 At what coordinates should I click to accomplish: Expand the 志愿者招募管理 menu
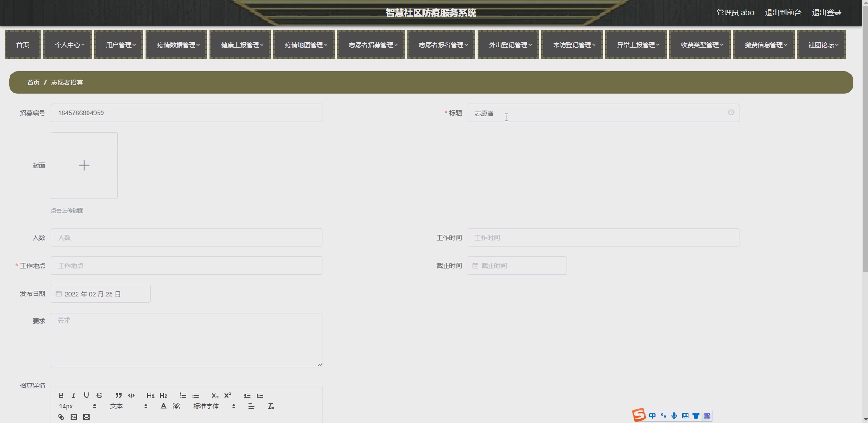(371, 45)
